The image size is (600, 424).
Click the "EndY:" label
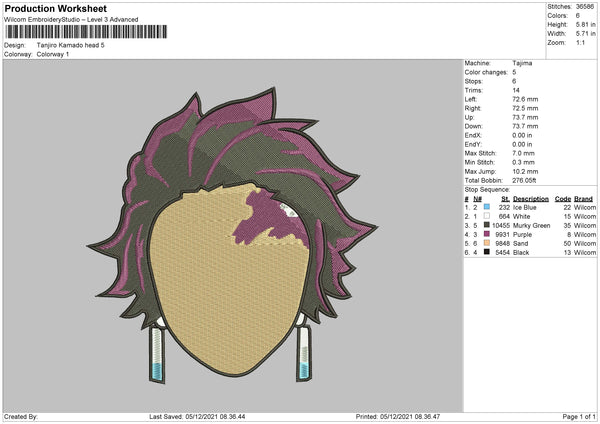point(473,144)
